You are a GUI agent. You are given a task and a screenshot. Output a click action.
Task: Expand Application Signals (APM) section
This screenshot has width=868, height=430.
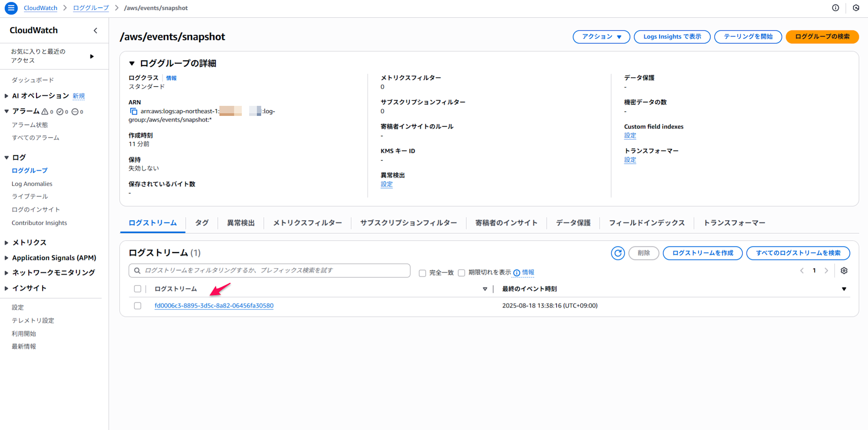[x=7, y=258]
